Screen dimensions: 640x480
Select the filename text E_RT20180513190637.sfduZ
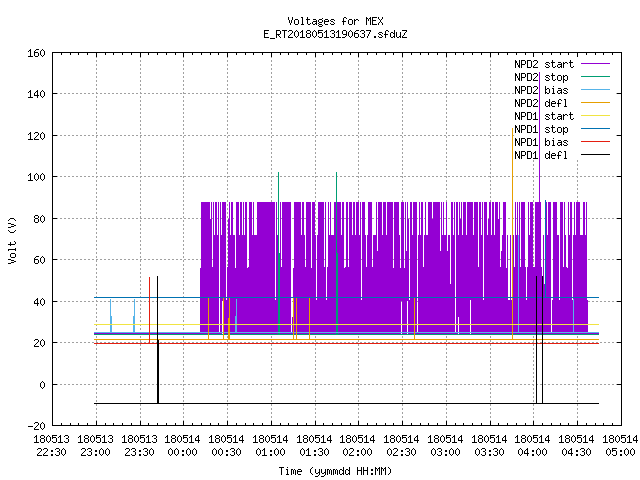pos(335,34)
